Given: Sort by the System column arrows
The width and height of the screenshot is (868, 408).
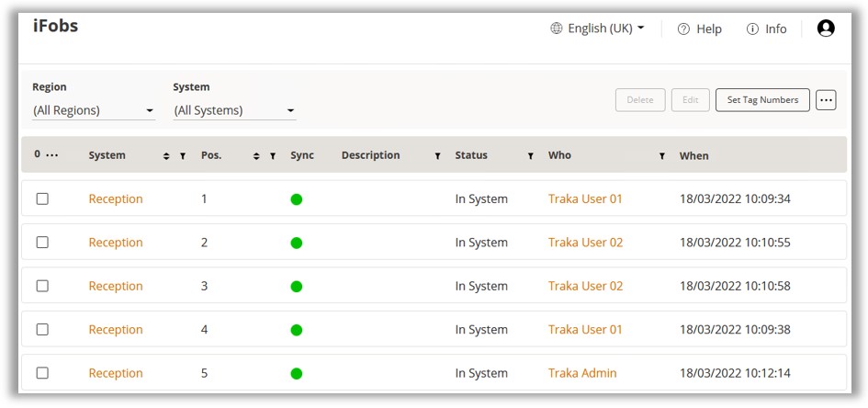Looking at the screenshot, I should (x=166, y=156).
